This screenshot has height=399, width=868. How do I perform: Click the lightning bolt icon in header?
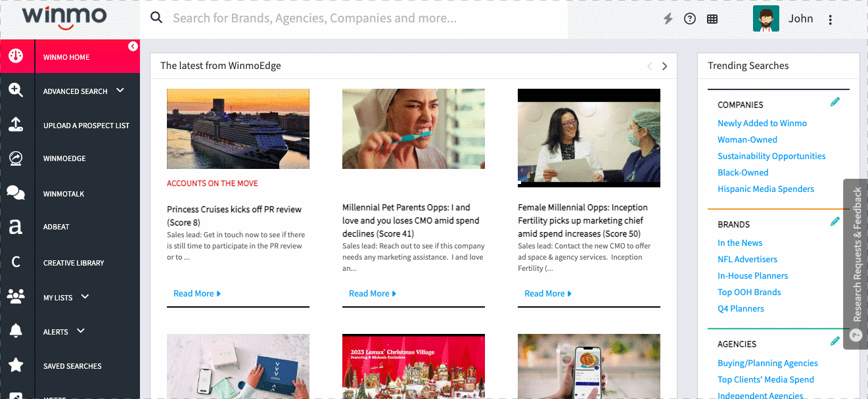point(668,19)
